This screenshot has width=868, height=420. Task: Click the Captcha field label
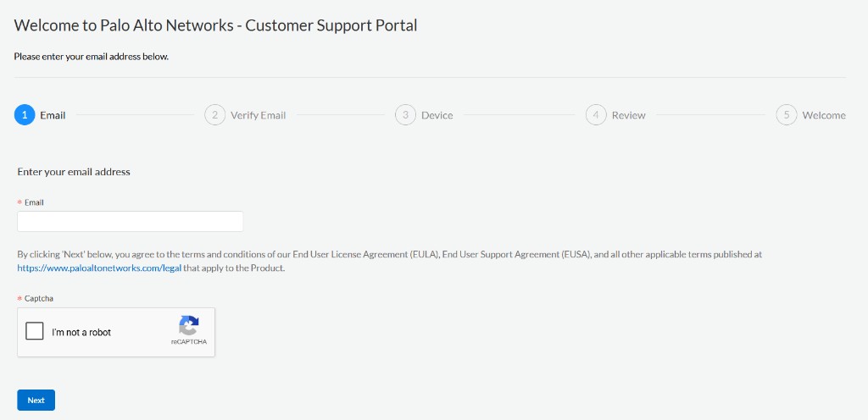[x=39, y=298]
